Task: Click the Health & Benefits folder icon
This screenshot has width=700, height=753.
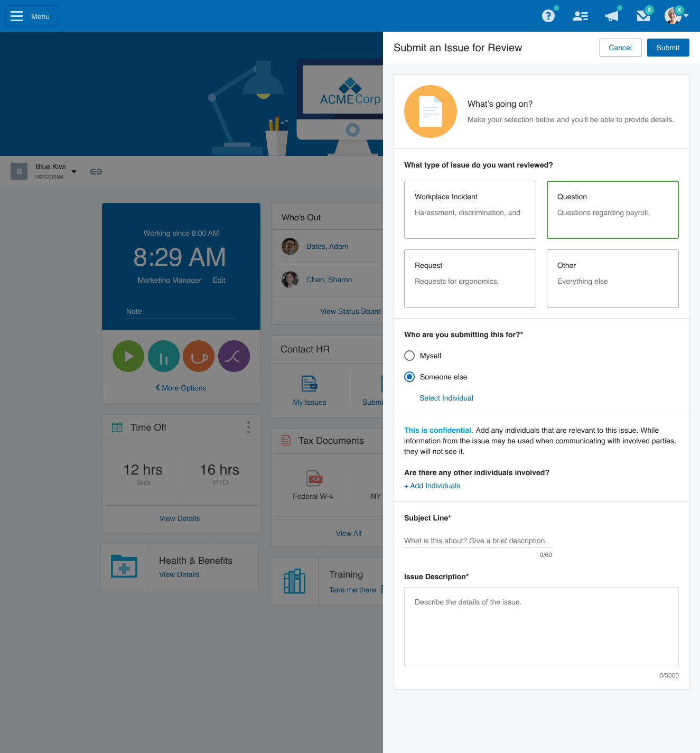Action: pyautogui.click(x=124, y=566)
